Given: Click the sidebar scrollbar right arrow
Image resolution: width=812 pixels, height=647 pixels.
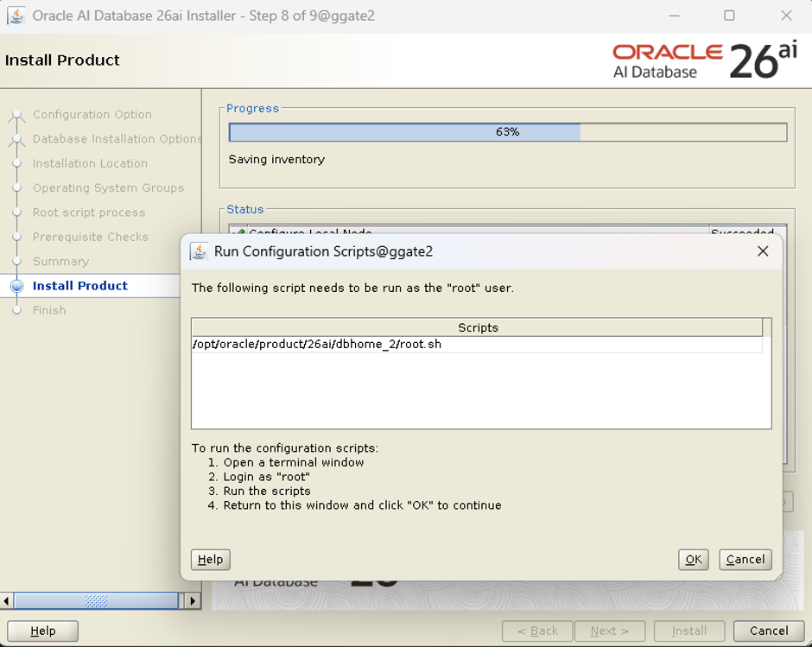Looking at the screenshot, I should (193, 601).
